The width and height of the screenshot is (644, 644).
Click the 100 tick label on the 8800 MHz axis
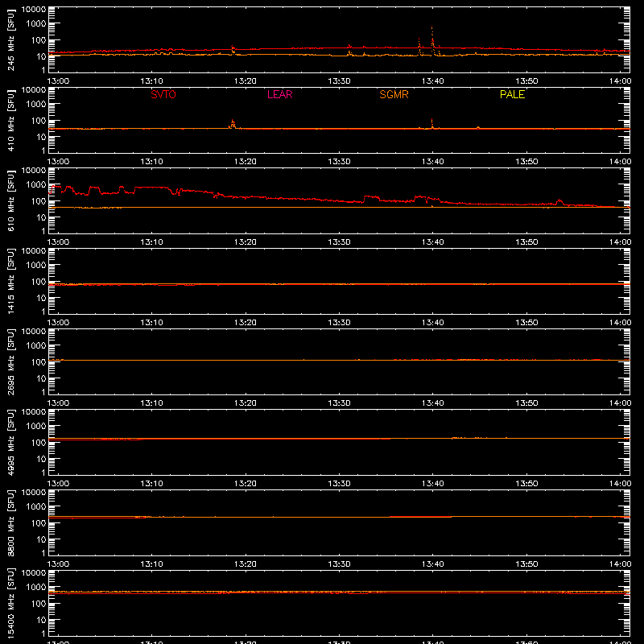click(39, 523)
